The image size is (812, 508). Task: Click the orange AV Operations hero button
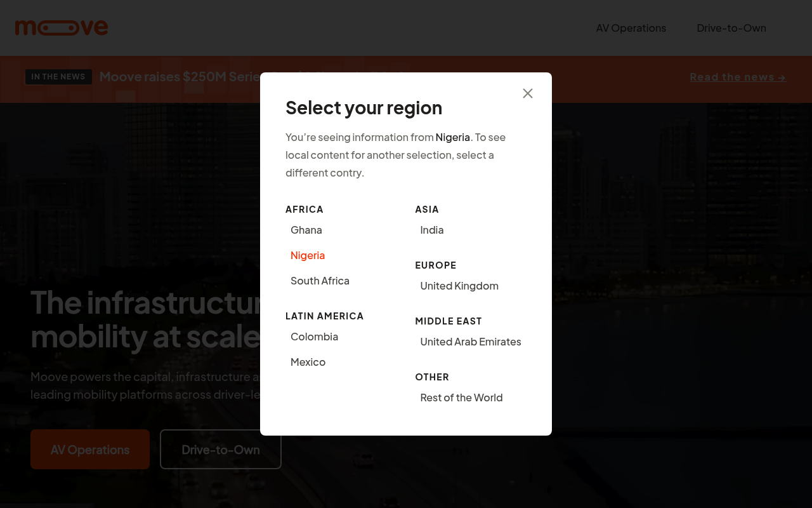[90, 450]
